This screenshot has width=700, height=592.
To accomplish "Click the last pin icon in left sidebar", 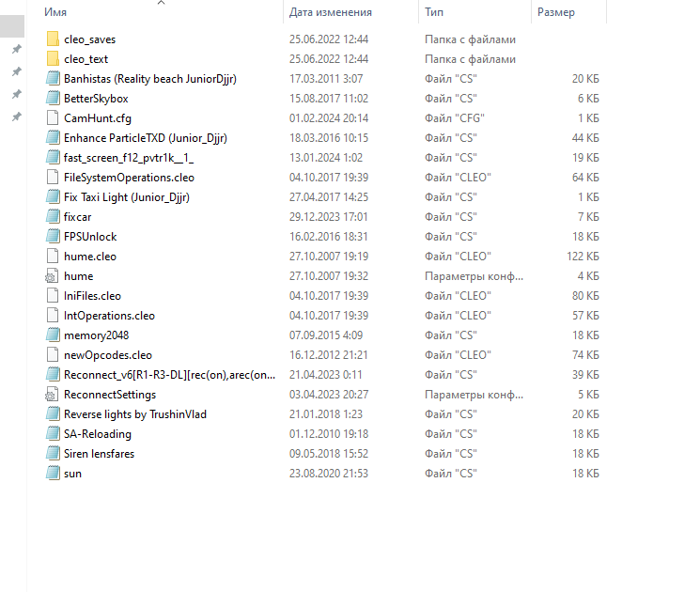I will coord(16,117).
